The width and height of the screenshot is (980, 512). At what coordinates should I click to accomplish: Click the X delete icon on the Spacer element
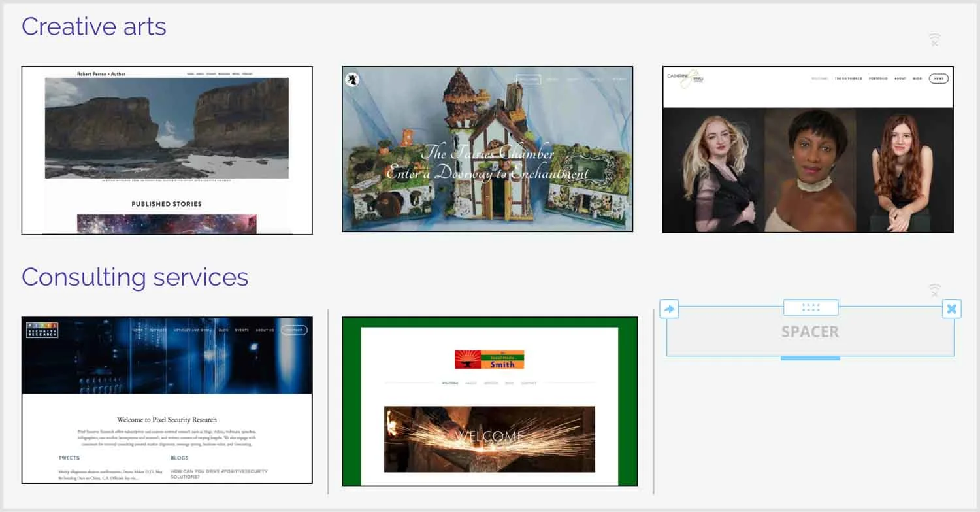click(x=952, y=309)
